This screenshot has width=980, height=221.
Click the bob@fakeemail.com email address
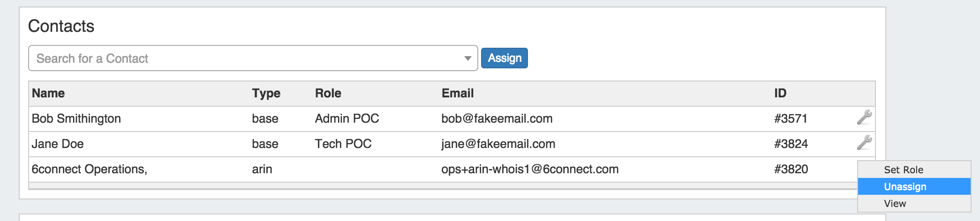click(x=497, y=118)
